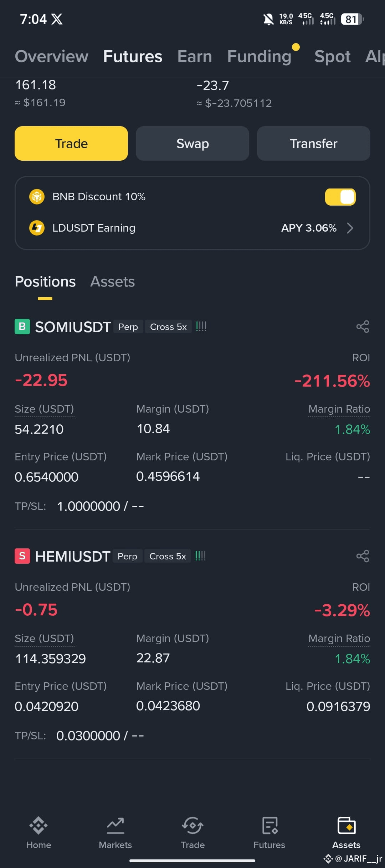Tap the Transfer button
Viewport: 385px width, 868px height.
[x=314, y=144]
